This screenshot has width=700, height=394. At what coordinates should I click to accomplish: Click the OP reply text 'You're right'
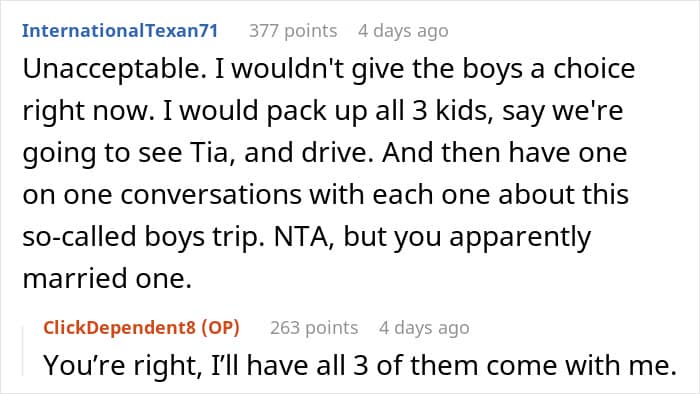click(120, 365)
